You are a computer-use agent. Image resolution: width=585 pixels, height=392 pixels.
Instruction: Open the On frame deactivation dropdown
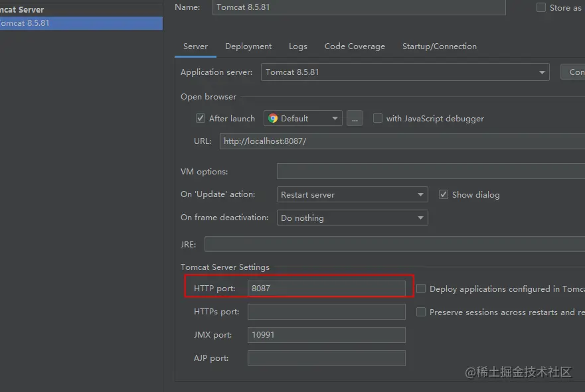[352, 218]
